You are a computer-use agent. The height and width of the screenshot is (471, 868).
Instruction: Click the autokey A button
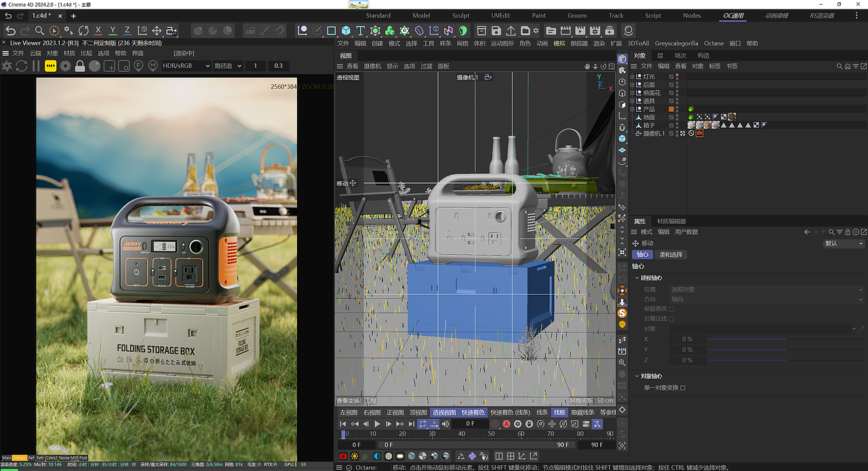click(x=507, y=424)
